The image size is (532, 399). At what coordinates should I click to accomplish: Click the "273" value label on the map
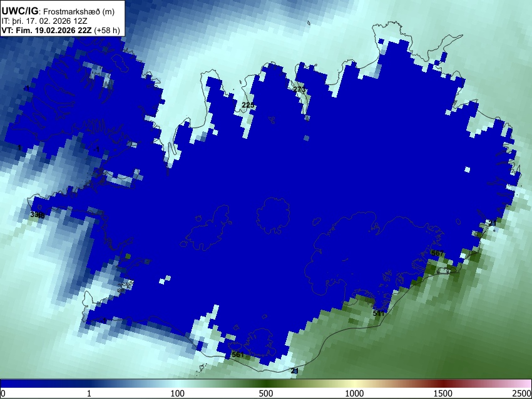click(x=299, y=89)
